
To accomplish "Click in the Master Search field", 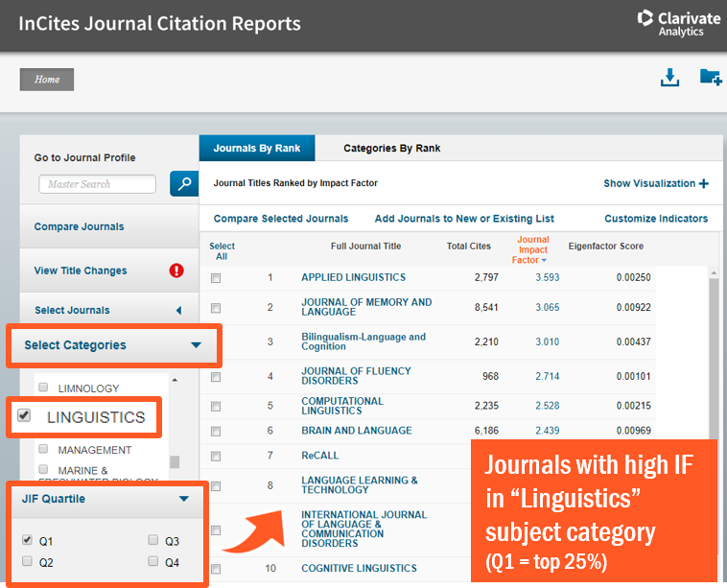I will (98, 184).
